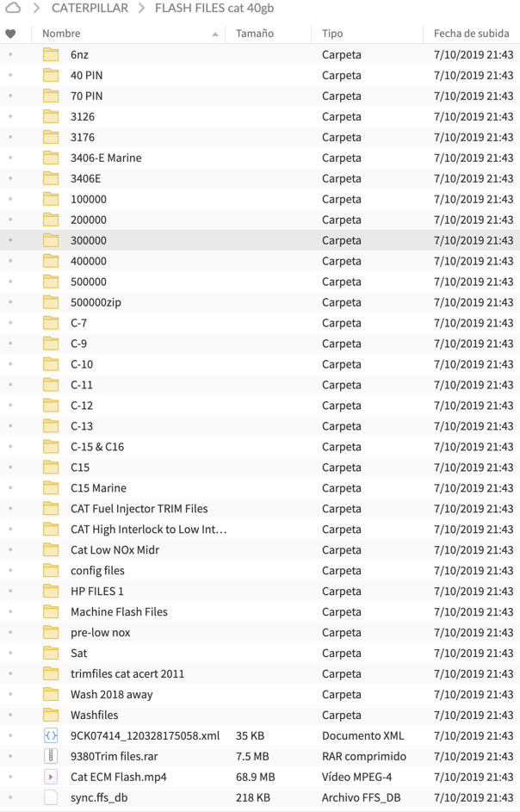
Task: Click the sync.ffs_db blank file icon
Action: (51, 797)
